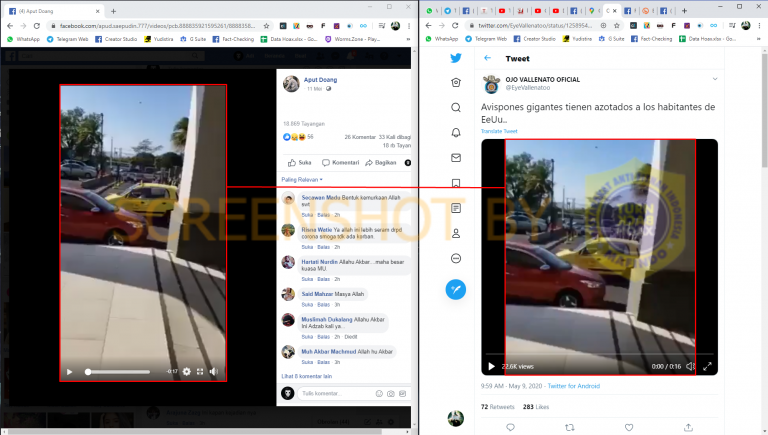The width and height of the screenshot is (768, 435).
Task: Open OJO VALLENATO OFICIAL profile
Action: coord(542,79)
